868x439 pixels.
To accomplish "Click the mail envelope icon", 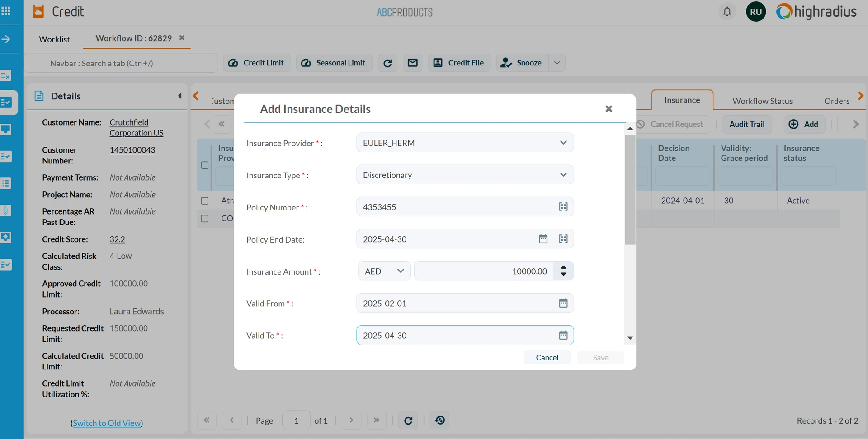I will [x=413, y=63].
